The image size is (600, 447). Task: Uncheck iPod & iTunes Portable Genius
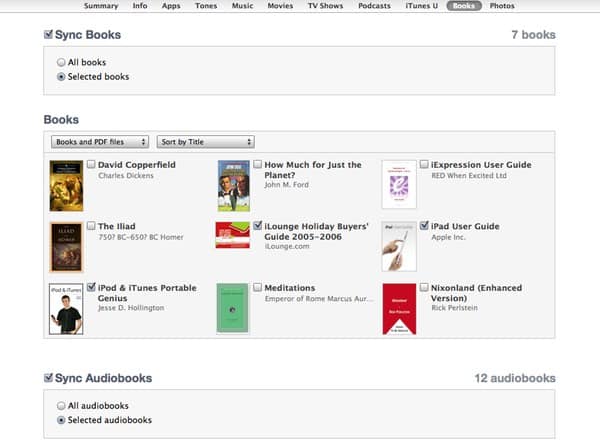(91, 287)
